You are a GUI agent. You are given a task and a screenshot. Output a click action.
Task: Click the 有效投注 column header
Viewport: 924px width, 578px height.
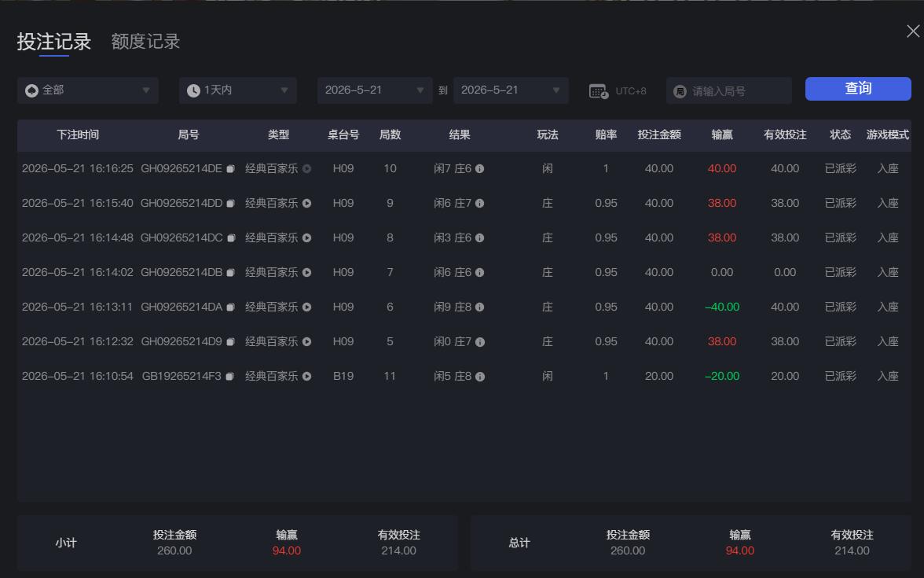click(785, 135)
